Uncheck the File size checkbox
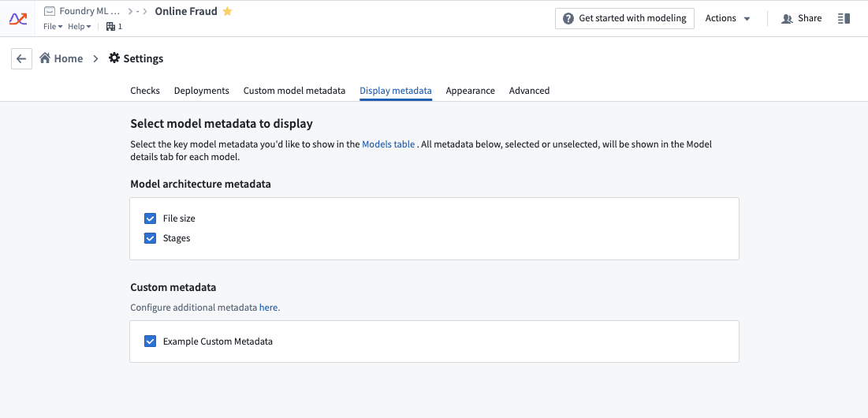This screenshot has height=418, width=868. 150,218
